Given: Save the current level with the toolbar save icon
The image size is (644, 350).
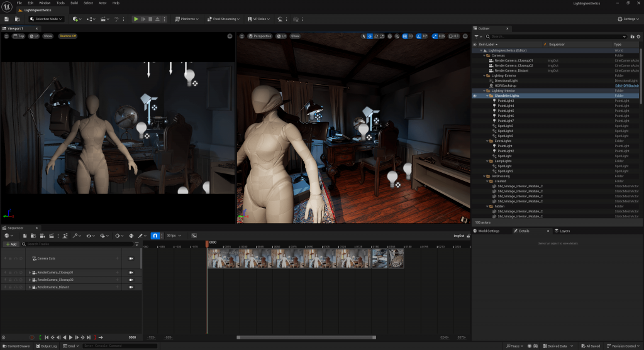Looking at the screenshot, I should click(x=7, y=19).
